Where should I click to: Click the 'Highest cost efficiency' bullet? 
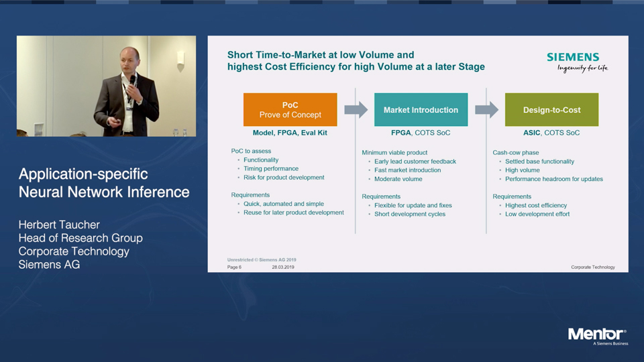(536, 205)
